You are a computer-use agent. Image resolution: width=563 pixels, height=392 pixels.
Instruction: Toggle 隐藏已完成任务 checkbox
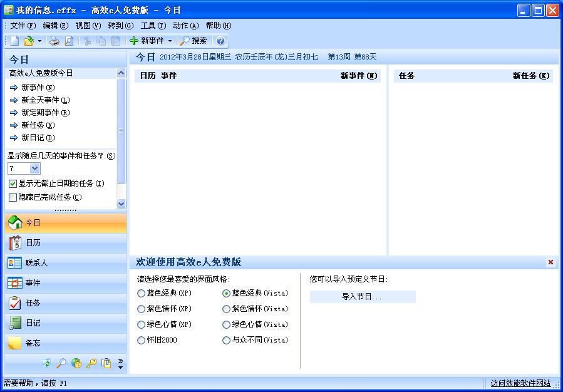(x=13, y=197)
